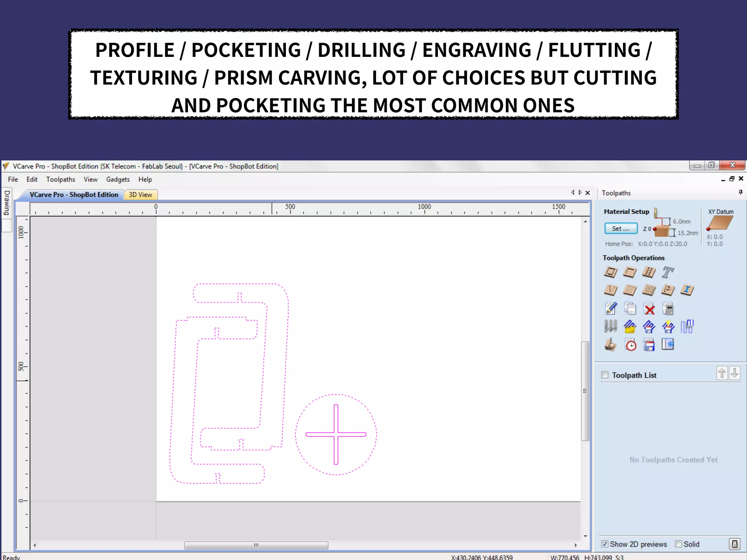Switch to the 3D View tab
The width and height of the screenshot is (747, 560).
click(x=140, y=195)
